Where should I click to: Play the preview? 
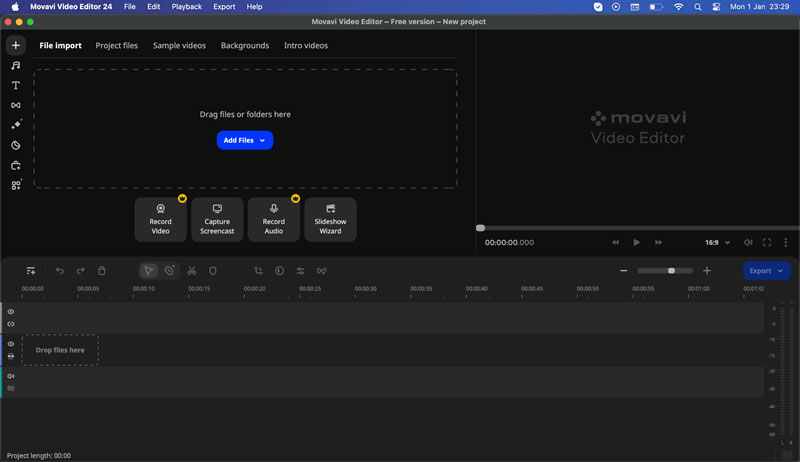pos(637,243)
